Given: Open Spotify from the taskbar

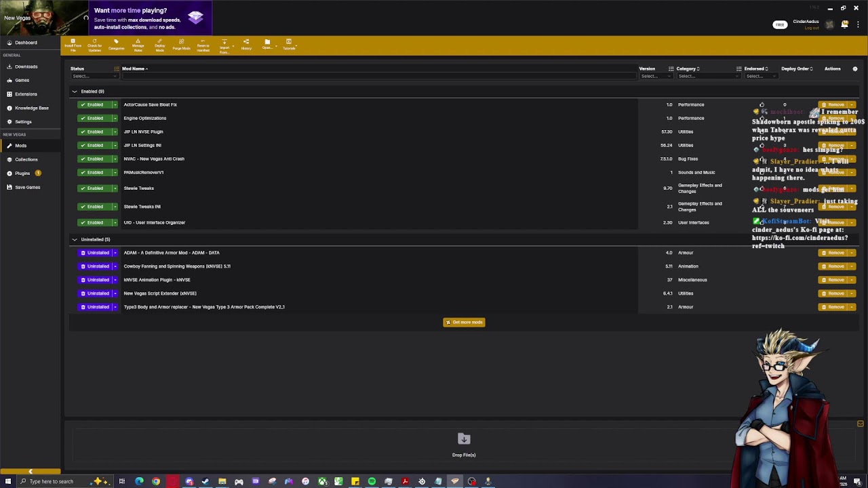Looking at the screenshot, I should tap(372, 481).
